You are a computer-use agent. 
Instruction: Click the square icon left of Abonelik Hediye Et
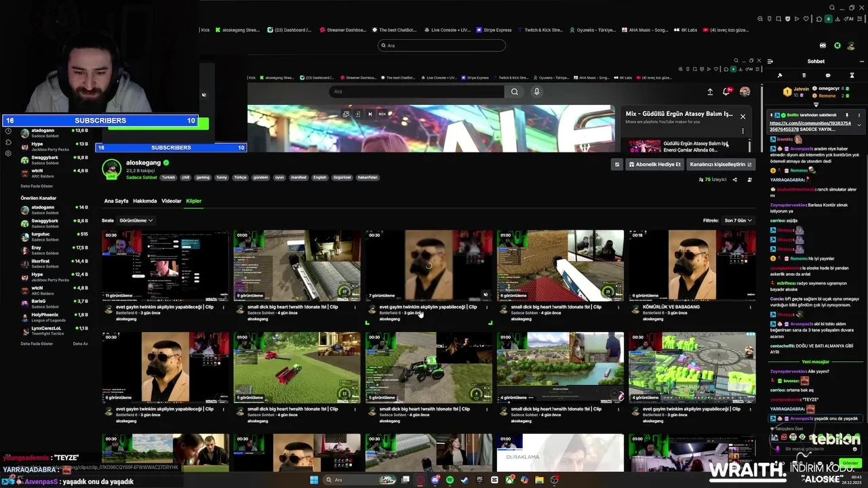click(617, 164)
